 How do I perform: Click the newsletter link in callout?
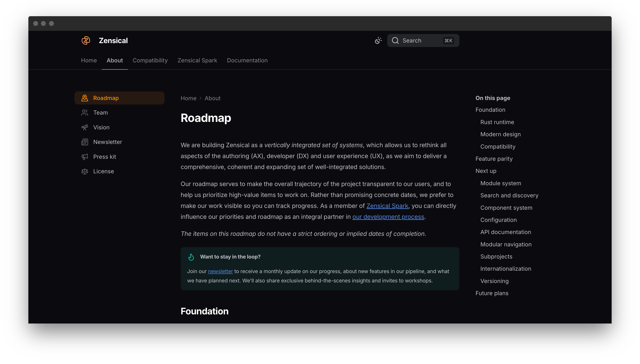(x=220, y=271)
